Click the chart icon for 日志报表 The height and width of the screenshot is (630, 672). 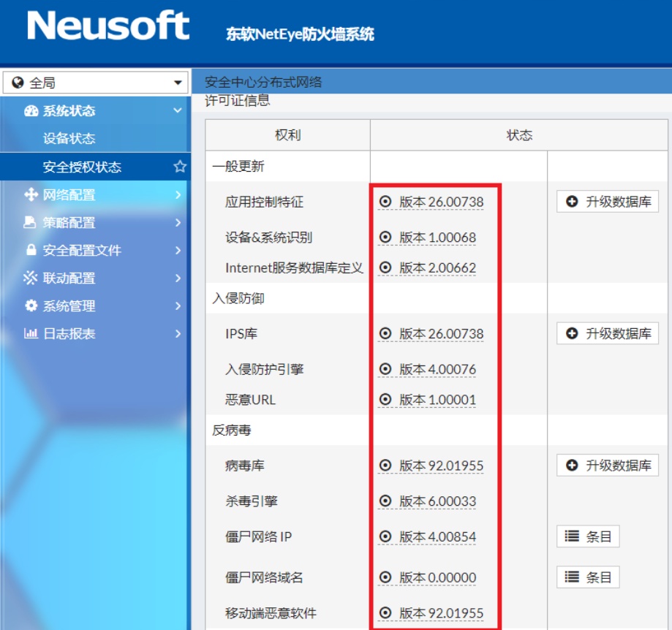31,333
